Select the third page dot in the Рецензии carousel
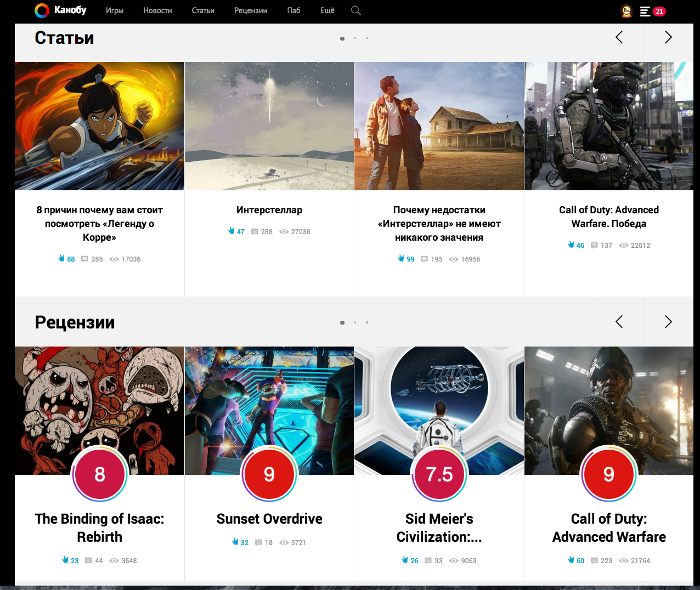Viewport: 700px width, 590px height. (x=367, y=322)
